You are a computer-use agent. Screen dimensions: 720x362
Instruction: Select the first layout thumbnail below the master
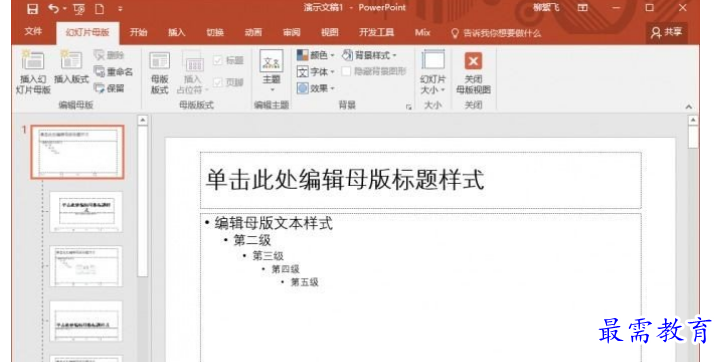(x=86, y=212)
